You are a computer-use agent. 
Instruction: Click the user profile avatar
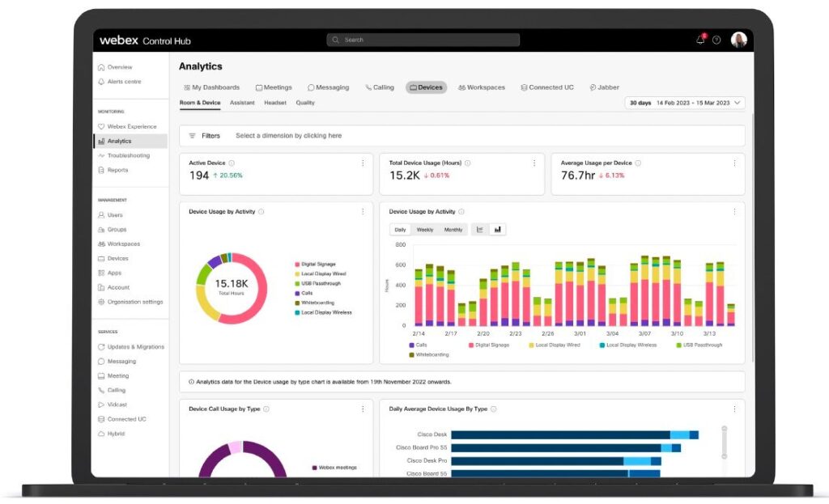[x=738, y=40]
